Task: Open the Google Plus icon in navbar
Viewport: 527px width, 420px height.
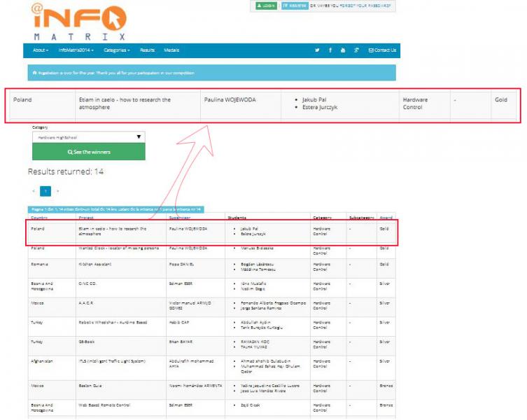Action: [x=356, y=50]
